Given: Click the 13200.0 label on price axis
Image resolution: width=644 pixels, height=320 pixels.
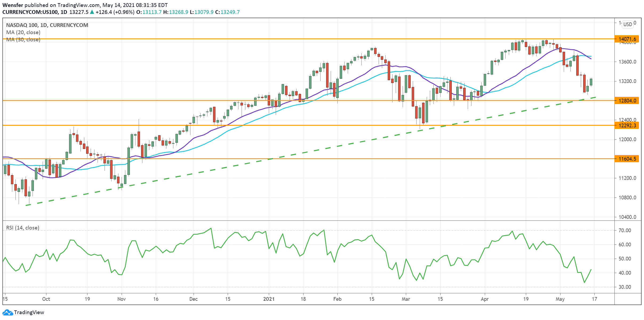Looking at the screenshot, I should 627,81.
